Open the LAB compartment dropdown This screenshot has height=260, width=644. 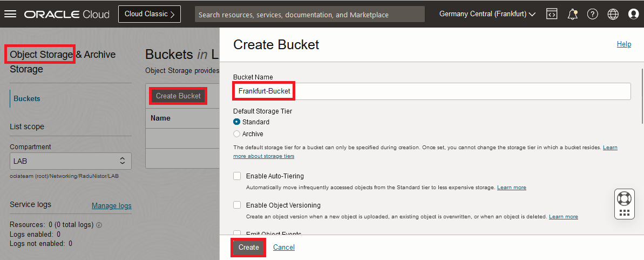[71, 161]
